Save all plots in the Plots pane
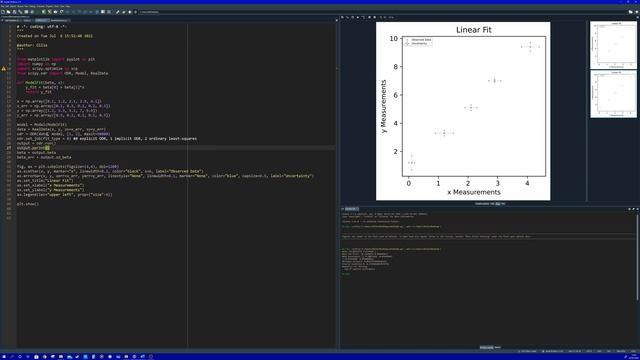This screenshot has width=640, height=360. click(x=347, y=17)
